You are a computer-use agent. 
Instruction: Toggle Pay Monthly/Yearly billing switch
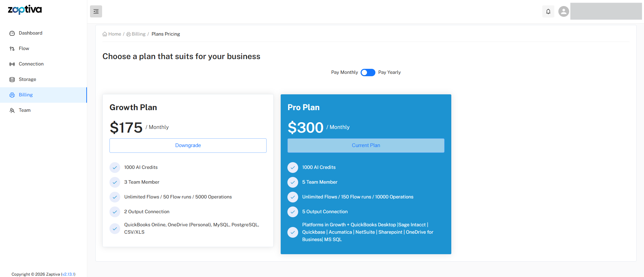click(368, 73)
